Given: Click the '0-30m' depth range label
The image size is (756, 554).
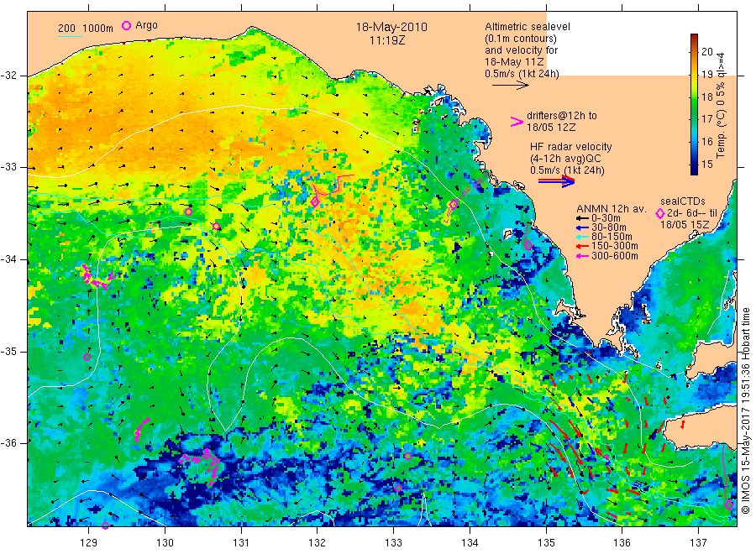Looking at the screenshot, I should click(x=606, y=218).
